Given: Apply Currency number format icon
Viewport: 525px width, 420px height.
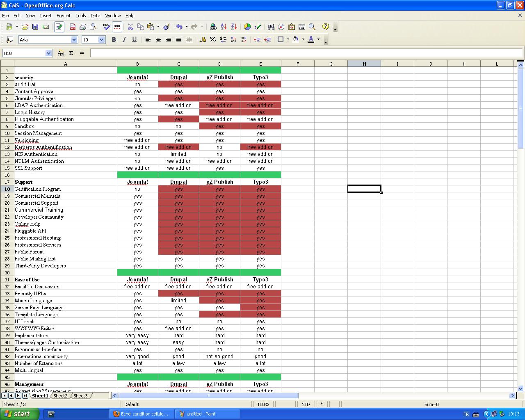Looking at the screenshot, I should (203, 39).
